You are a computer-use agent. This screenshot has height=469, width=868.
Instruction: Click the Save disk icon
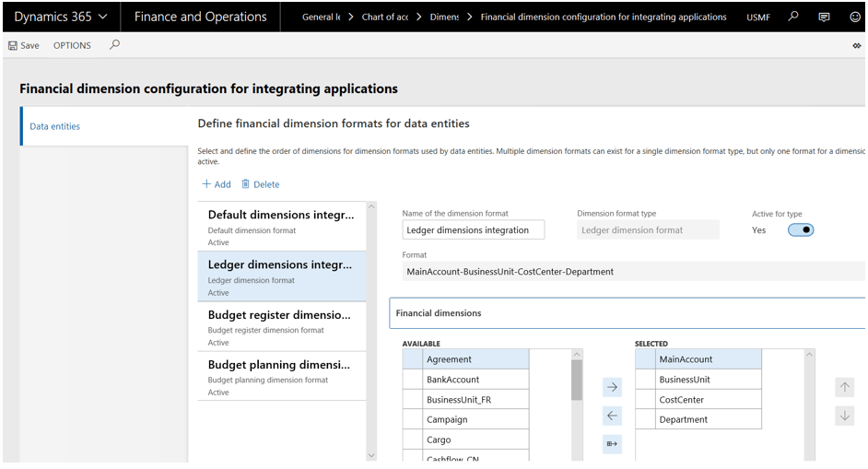tap(13, 45)
